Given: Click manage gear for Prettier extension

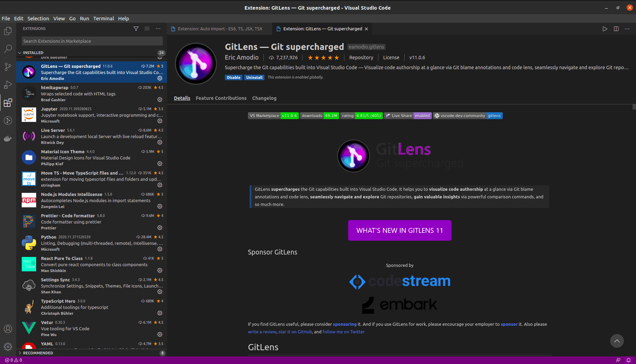Looking at the screenshot, I should [x=160, y=228].
